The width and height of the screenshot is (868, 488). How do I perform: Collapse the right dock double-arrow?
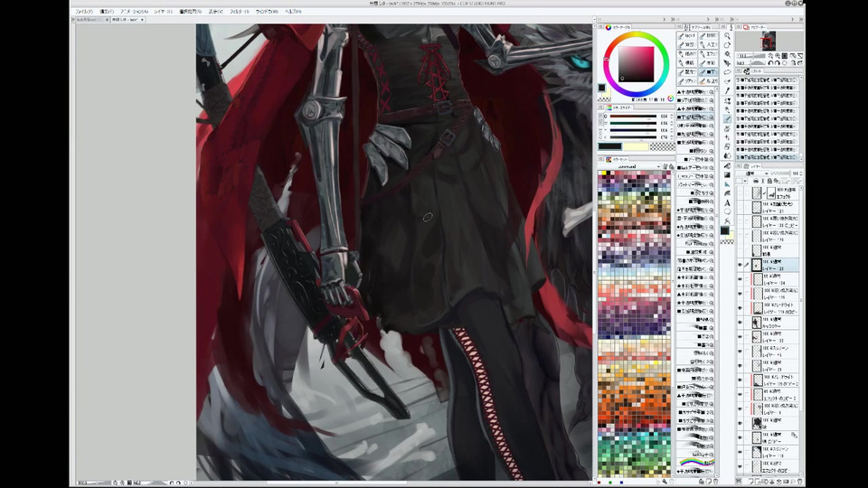tap(801, 19)
